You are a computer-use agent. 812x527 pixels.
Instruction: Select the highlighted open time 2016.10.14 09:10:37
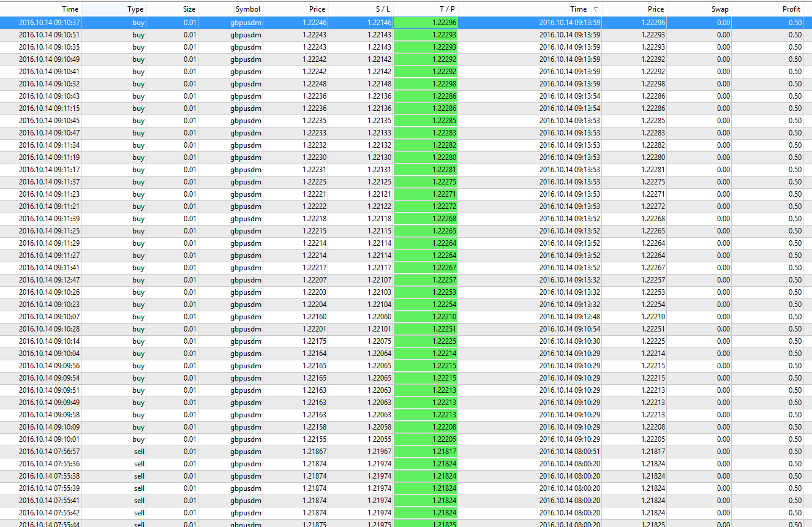click(49, 23)
